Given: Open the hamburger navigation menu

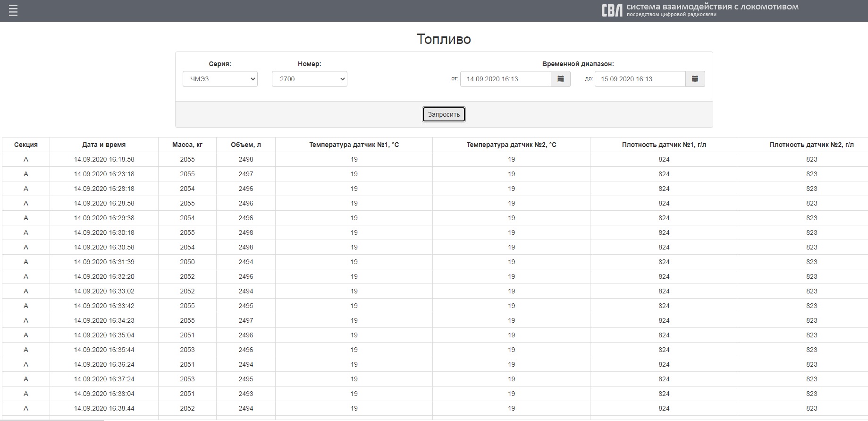Looking at the screenshot, I should pos(13,10).
